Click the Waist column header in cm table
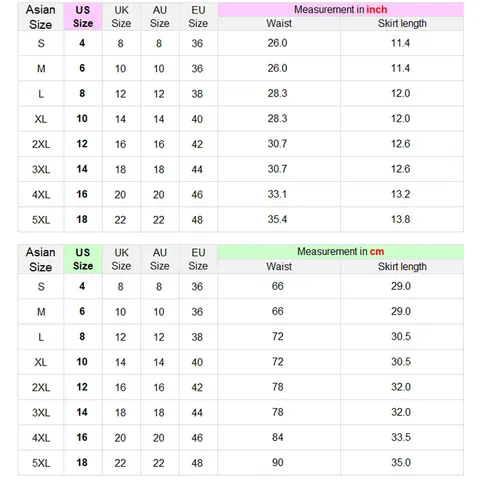Screen dimensions: 480x480 click(x=279, y=267)
